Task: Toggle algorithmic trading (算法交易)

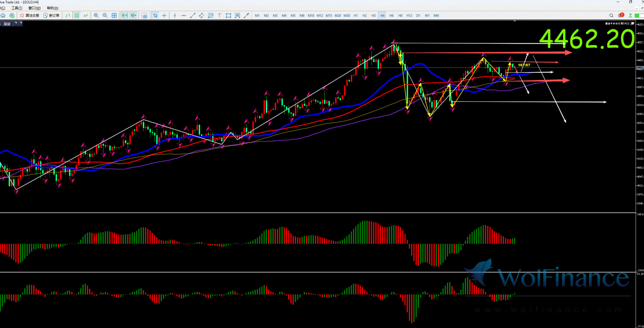Action: tap(30, 16)
